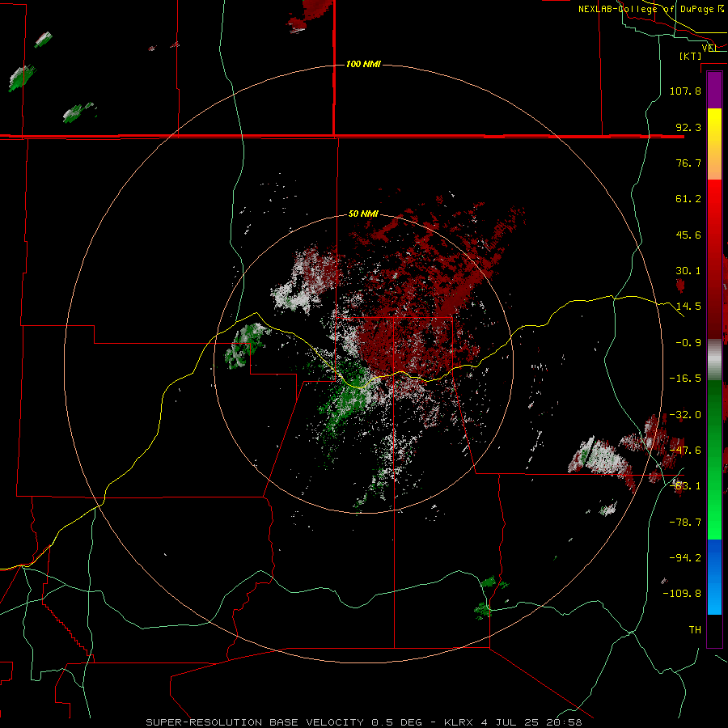Click the 100 NMI range ring label
Viewport: 728px width, 728px height.
363,64
